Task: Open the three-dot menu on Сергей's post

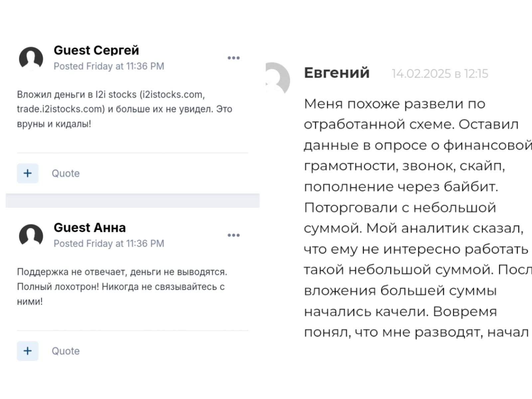Action: point(233,58)
